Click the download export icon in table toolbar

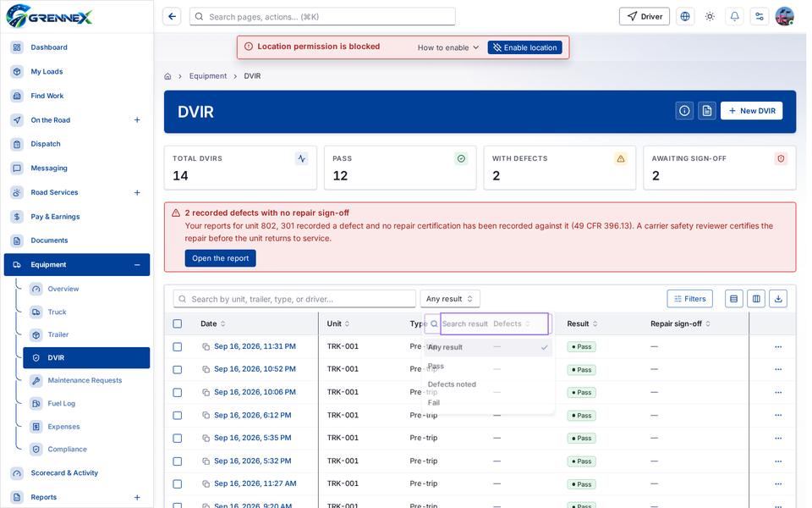click(x=778, y=299)
